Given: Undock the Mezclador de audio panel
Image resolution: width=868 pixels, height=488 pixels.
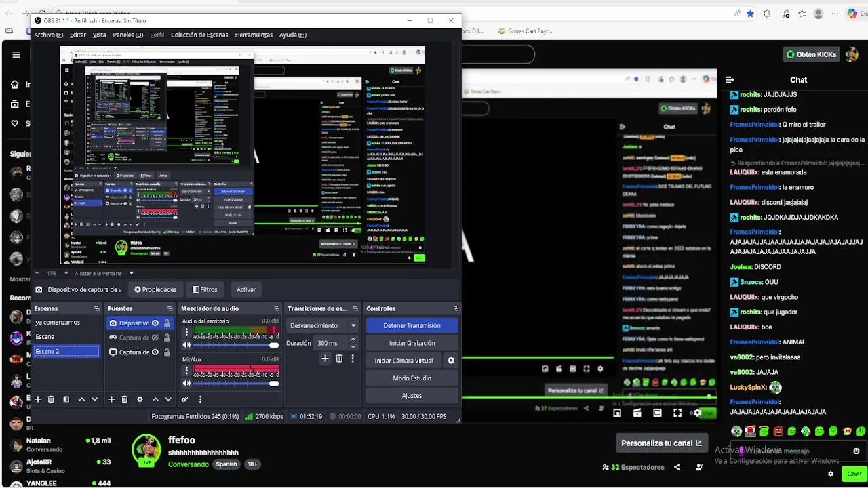Looking at the screenshot, I should coord(277,308).
